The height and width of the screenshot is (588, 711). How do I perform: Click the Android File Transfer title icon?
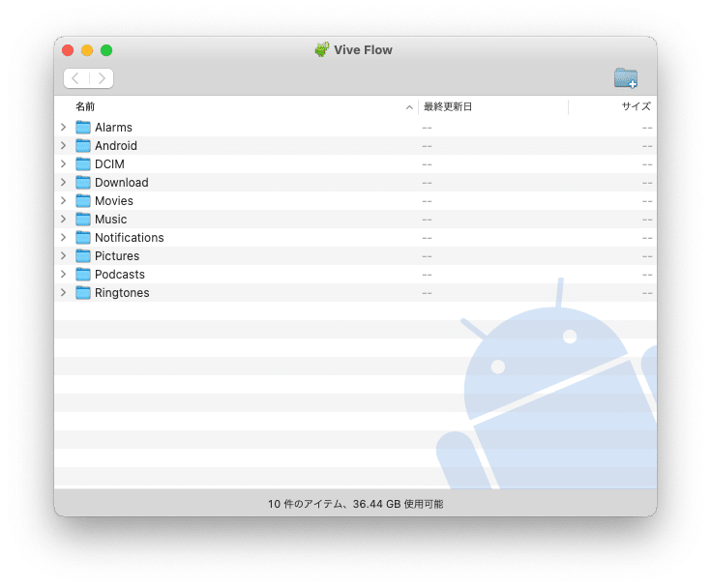322,49
